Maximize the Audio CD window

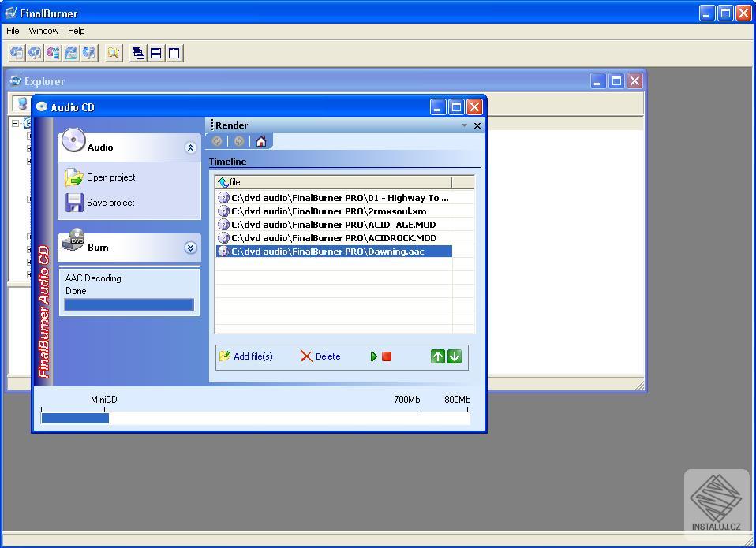pos(456,107)
